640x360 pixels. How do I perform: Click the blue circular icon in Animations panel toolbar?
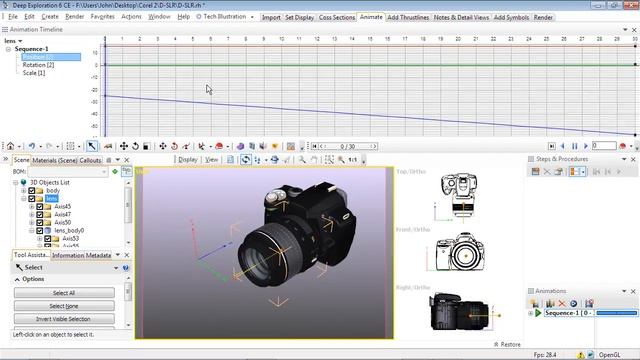(x=573, y=303)
